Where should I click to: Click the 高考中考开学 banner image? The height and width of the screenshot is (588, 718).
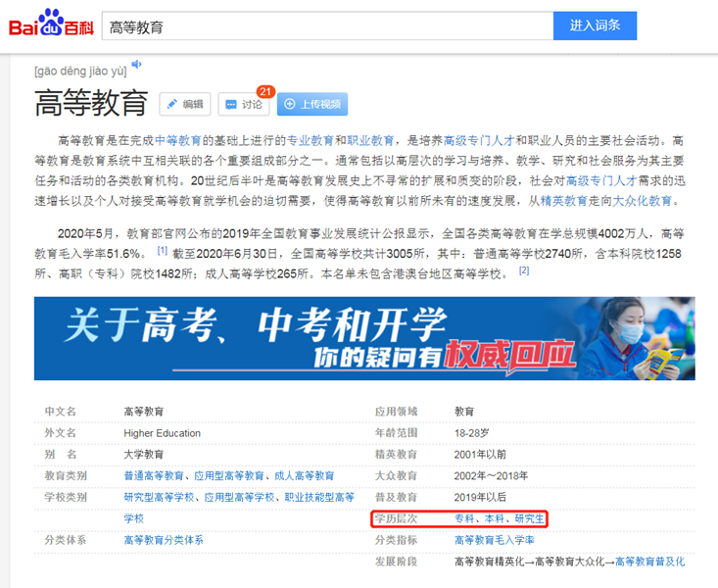click(x=364, y=338)
